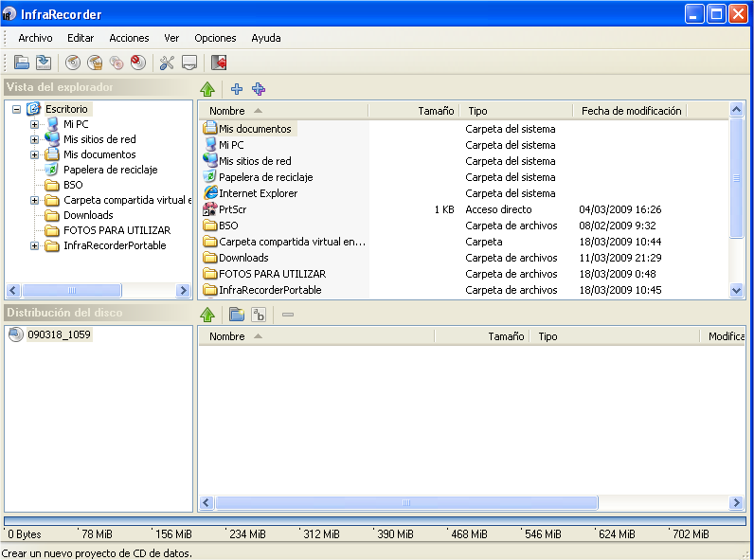The height and width of the screenshot is (560, 754).
Task: Click the double plus Add all icon
Action: 259,89
